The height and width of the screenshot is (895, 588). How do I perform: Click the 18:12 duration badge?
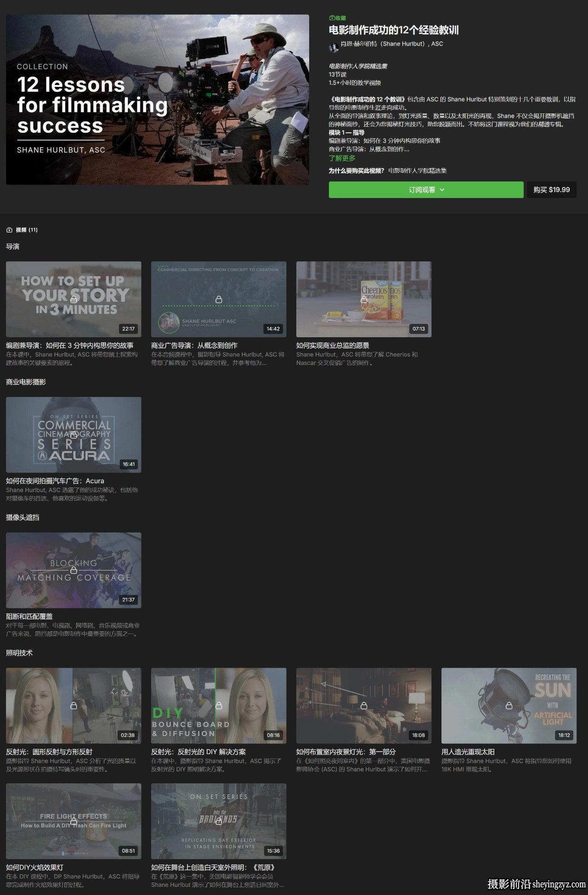pyautogui.click(x=564, y=736)
